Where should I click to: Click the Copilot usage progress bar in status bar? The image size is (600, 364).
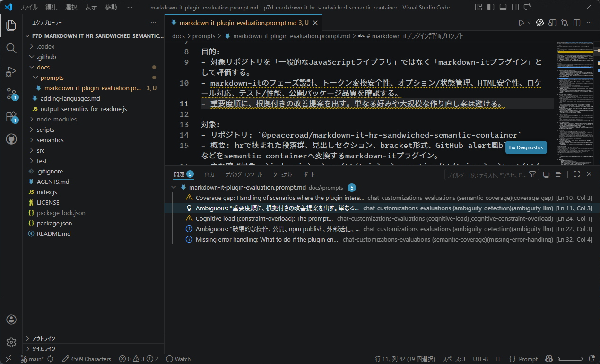coord(570,359)
